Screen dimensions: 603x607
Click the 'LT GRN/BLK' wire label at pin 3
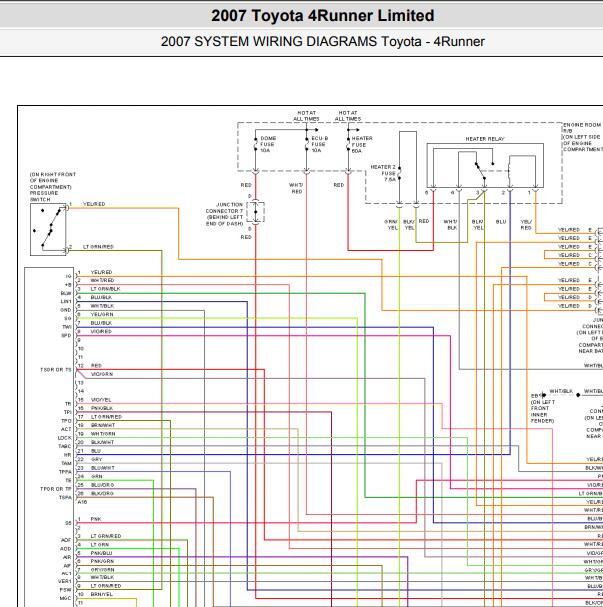tap(105, 289)
